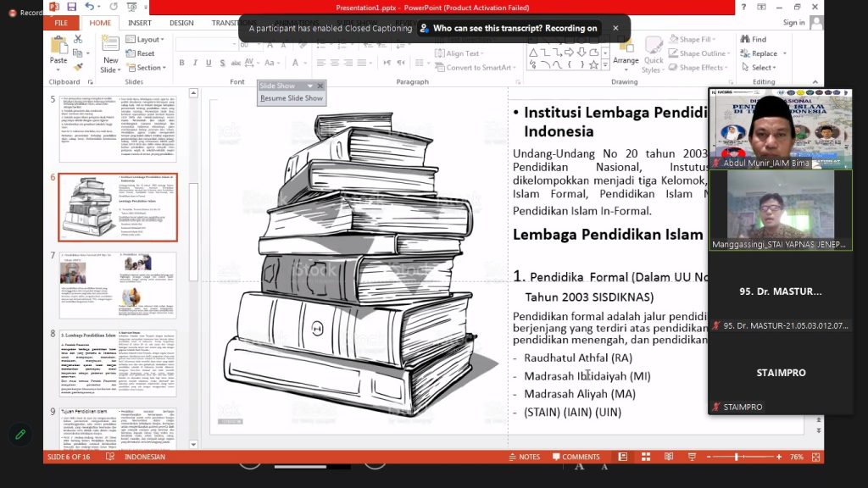Click the Undo arrow icon
Viewport: 868px width, 488px height.
[x=89, y=7]
